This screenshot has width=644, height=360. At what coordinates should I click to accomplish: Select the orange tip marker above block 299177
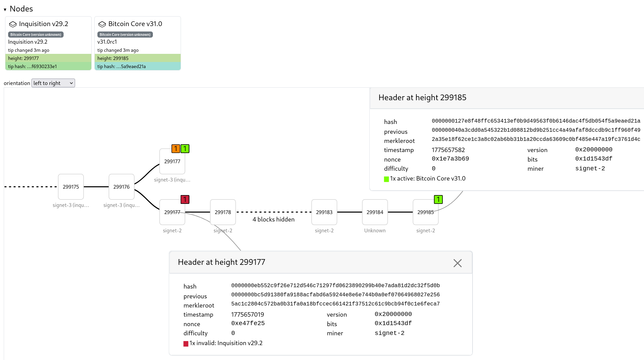pyautogui.click(x=176, y=148)
